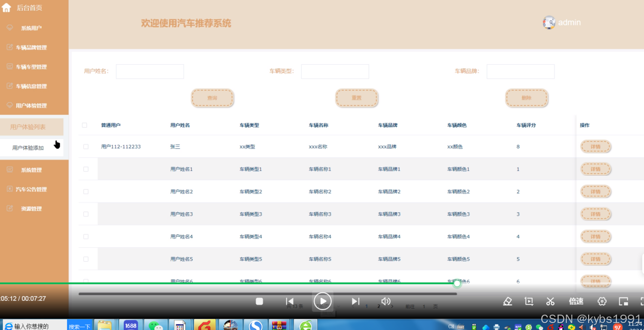Check the row checkbox for 用户姓名5
Image resolution: width=644 pixels, height=330 pixels.
coord(86,259)
